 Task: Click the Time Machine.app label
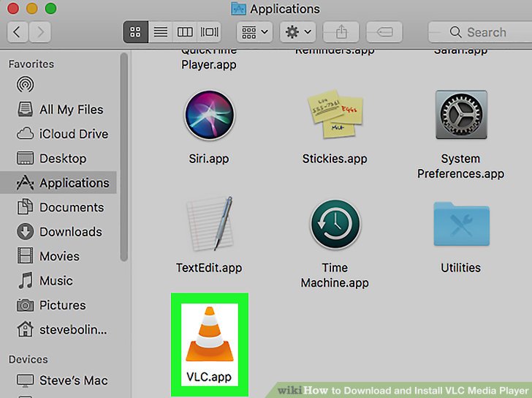pyautogui.click(x=335, y=275)
